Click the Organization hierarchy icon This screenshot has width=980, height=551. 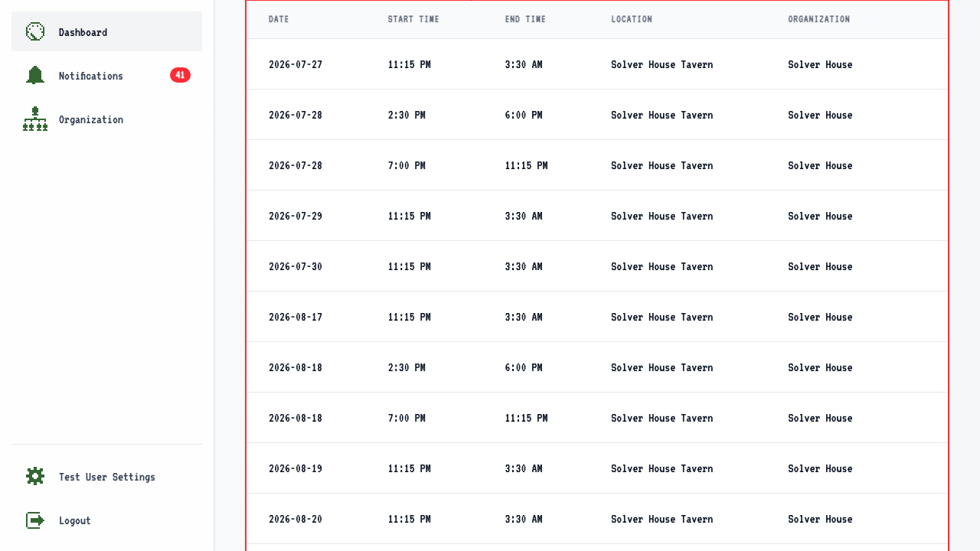pyautogui.click(x=35, y=119)
